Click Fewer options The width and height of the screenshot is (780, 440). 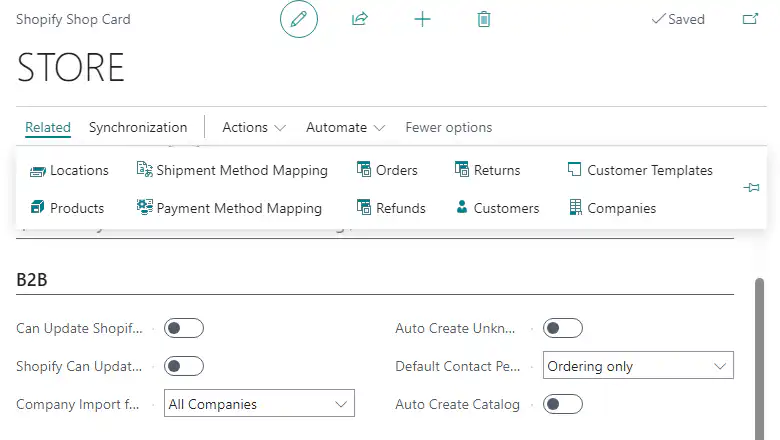[448, 127]
